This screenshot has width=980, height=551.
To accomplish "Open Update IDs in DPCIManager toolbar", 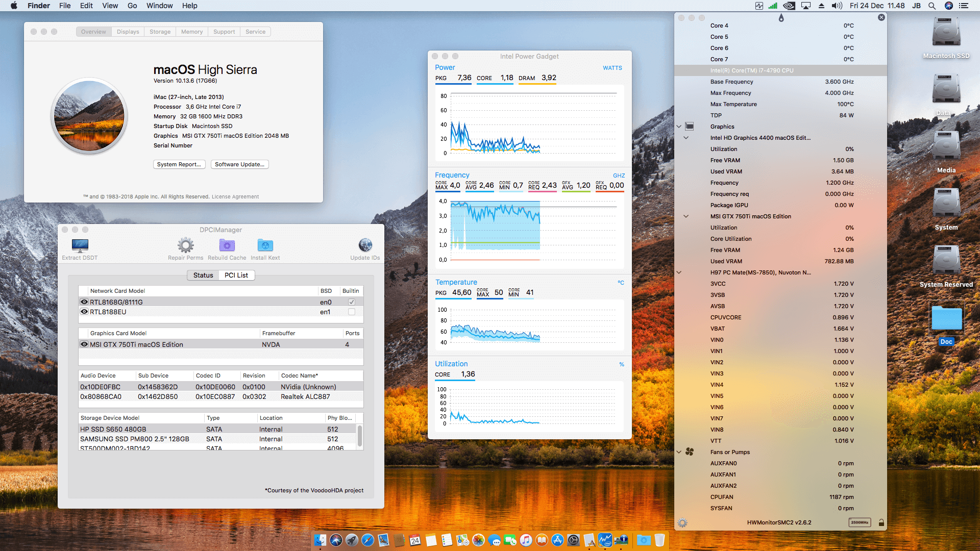I will (365, 246).
